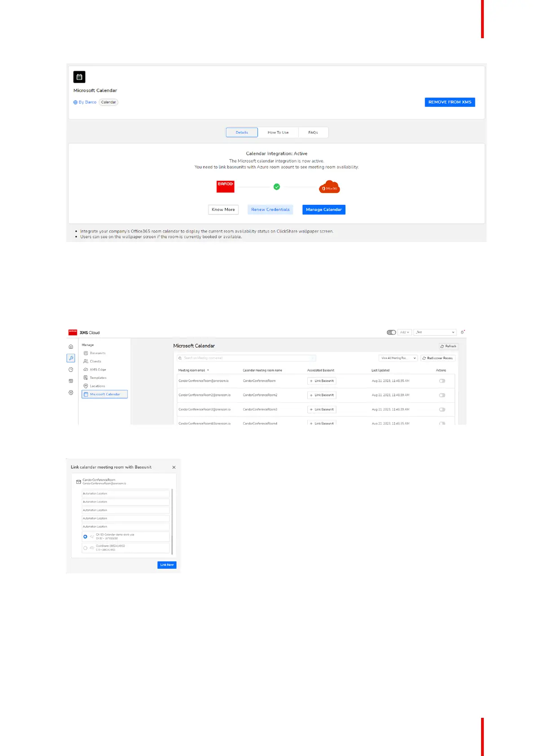535x756 pixels.
Task: Open Clients in the Manage menu
Action: pyautogui.click(x=95, y=361)
